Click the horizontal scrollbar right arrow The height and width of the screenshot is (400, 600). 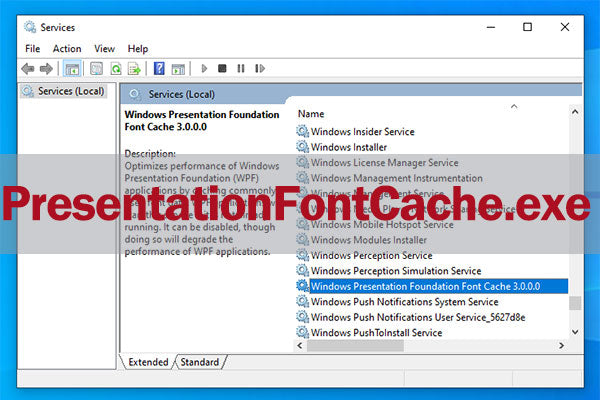(x=561, y=346)
